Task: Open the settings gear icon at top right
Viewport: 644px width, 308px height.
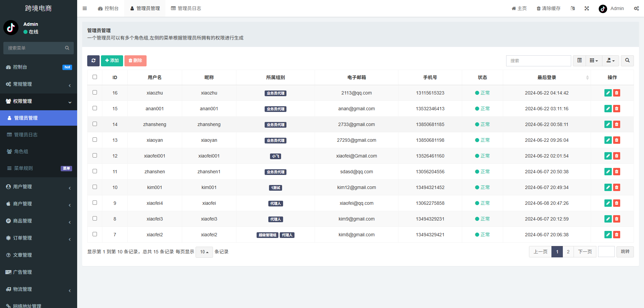Action: (636, 8)
